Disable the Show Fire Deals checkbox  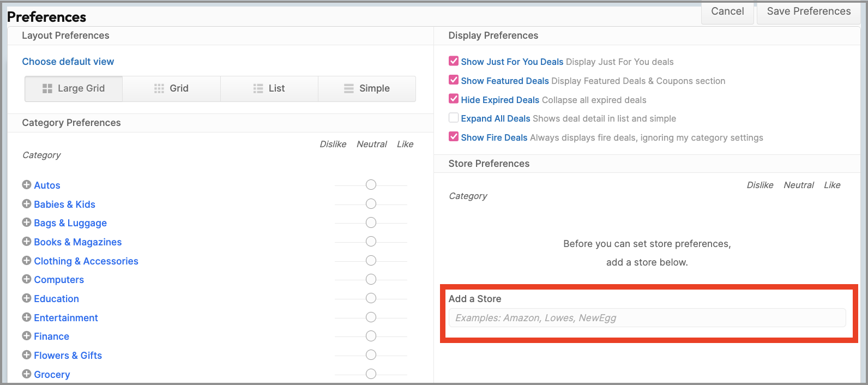pyautogui.click(x=454, y=137)
